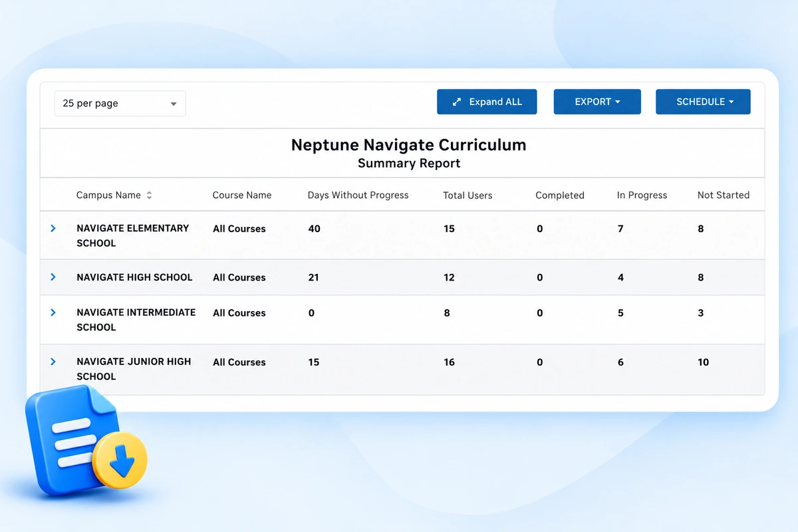Select NAVIGATE JUNIOR HIGH SCHOOL campus name
The width and height of the screenshot is (798, 532).
134,368
